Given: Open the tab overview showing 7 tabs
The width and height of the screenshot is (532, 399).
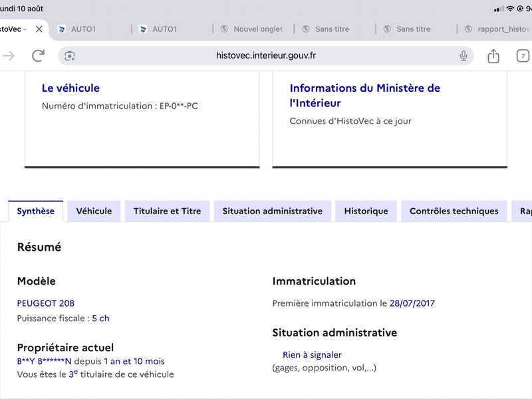Looking at the screenshot, I should [x=523, y=56].
